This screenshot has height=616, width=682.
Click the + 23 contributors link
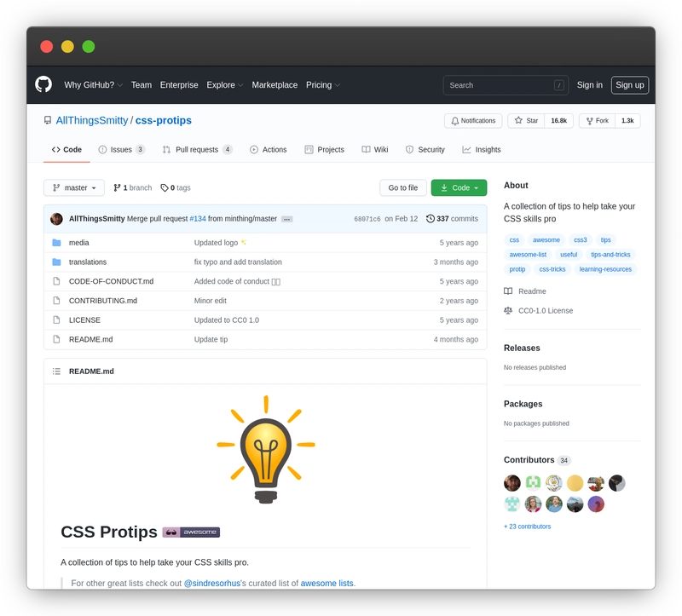pyautogui.click(x=527, y=527)
